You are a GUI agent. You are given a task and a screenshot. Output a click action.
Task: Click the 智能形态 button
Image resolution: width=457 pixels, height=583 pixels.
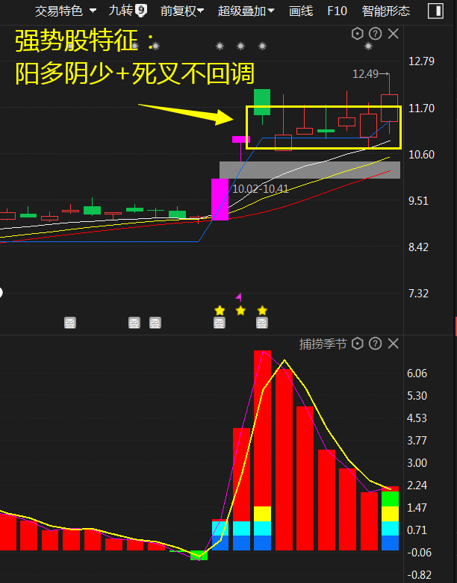pyautogui.click(x=386, y=11)
